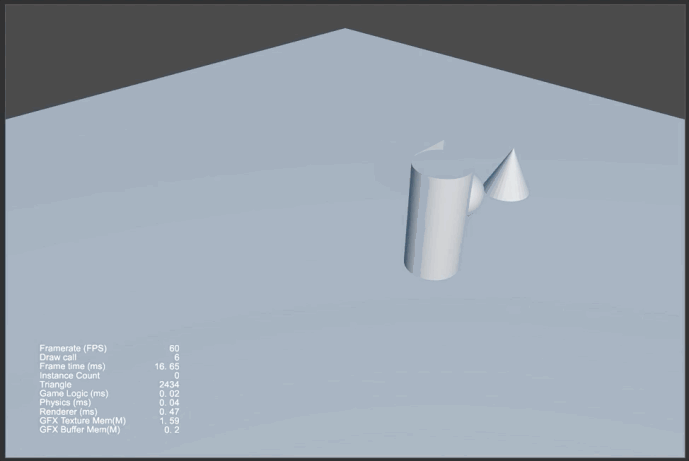
Task: Click the tall cylinder object
Action: 437,220
